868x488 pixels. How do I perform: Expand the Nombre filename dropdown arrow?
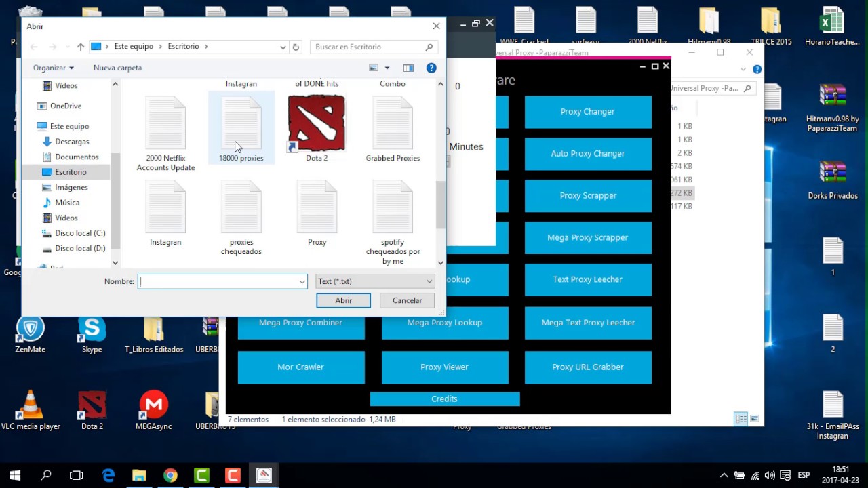(302, 281)
